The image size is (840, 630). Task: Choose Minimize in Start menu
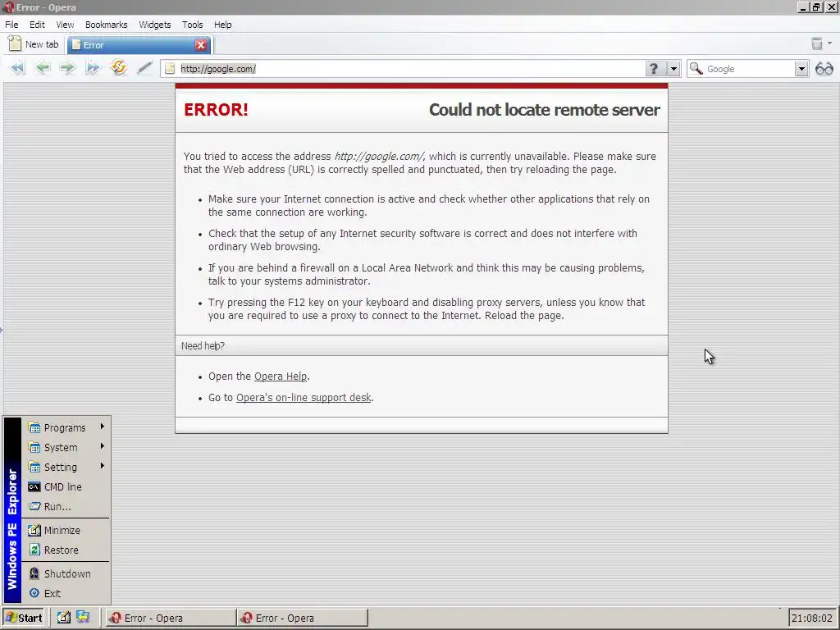(66, 531)
